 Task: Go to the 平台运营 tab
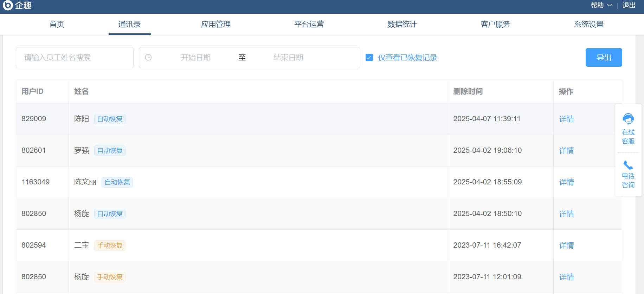(x=309, y=24)
